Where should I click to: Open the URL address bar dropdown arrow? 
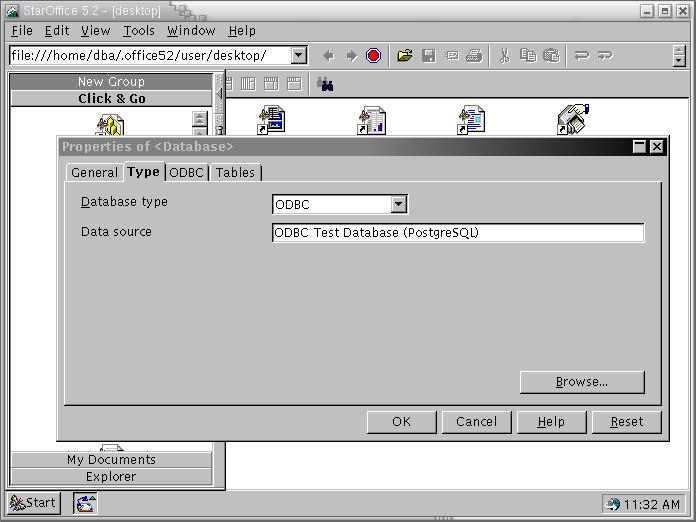coord(299,55)
